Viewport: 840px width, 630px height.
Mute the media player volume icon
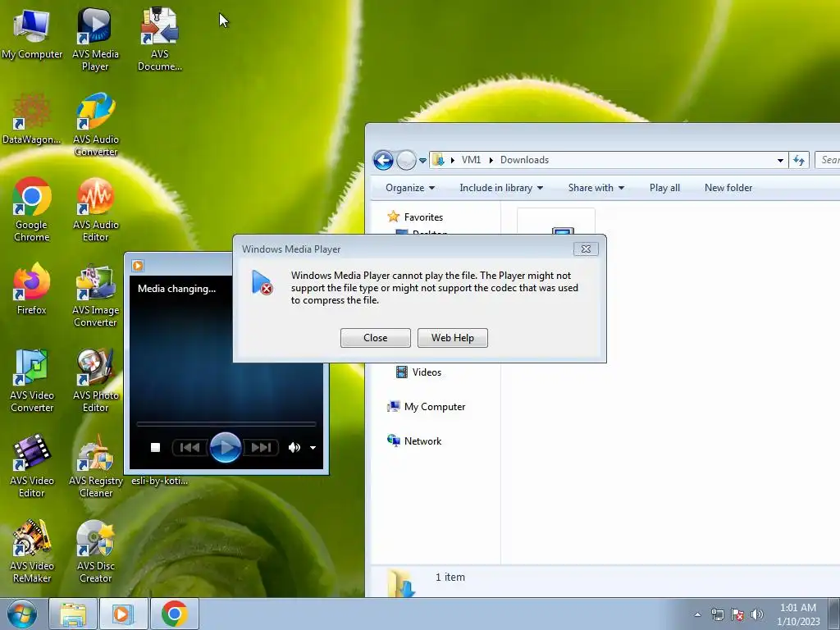click(x=294, y=447)
